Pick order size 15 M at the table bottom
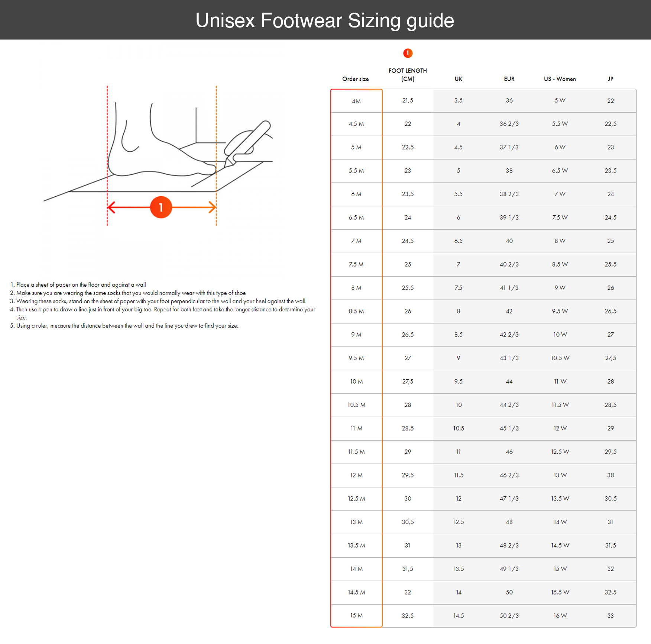 356,615
